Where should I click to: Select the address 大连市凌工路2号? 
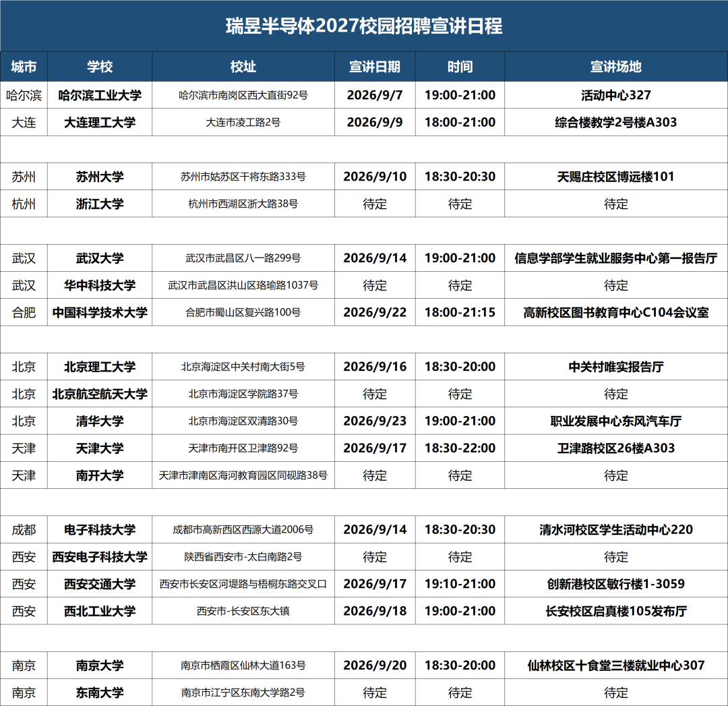[x=243, y=123]
